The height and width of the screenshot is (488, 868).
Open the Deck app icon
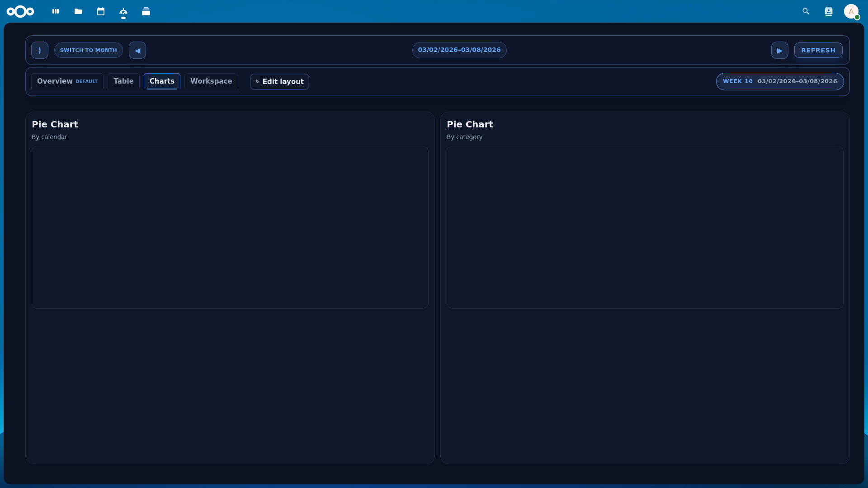146,11
